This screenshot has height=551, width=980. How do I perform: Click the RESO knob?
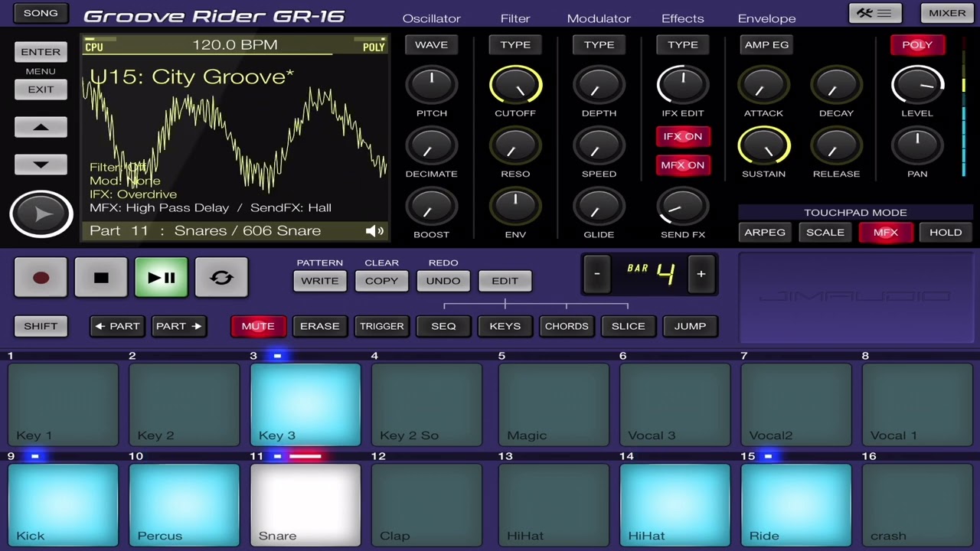coord(515,145)
